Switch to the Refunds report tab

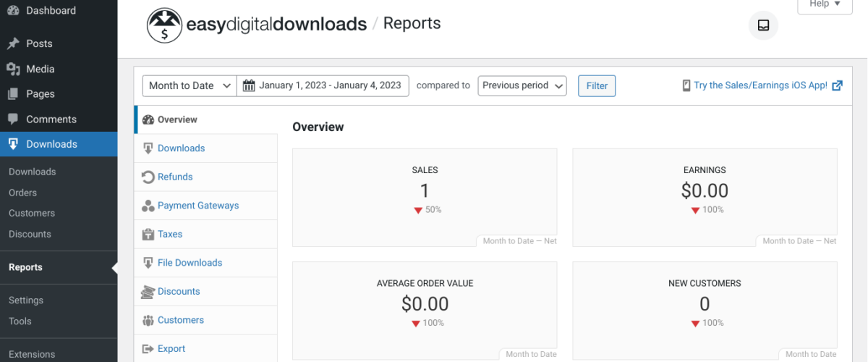[206, 177]
